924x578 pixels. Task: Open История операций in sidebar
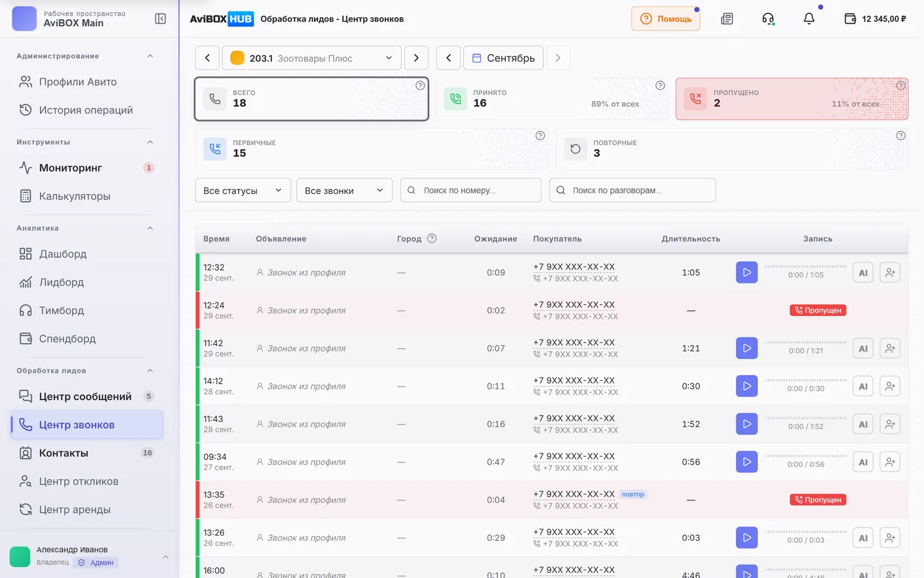(87, 110)
